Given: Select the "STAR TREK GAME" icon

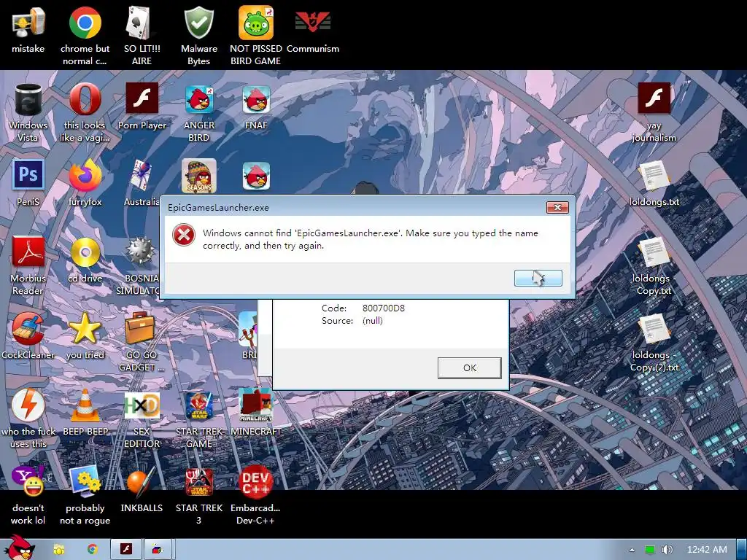Looking at the screenshot, I should pyautogui.click(x=198, y=405).
